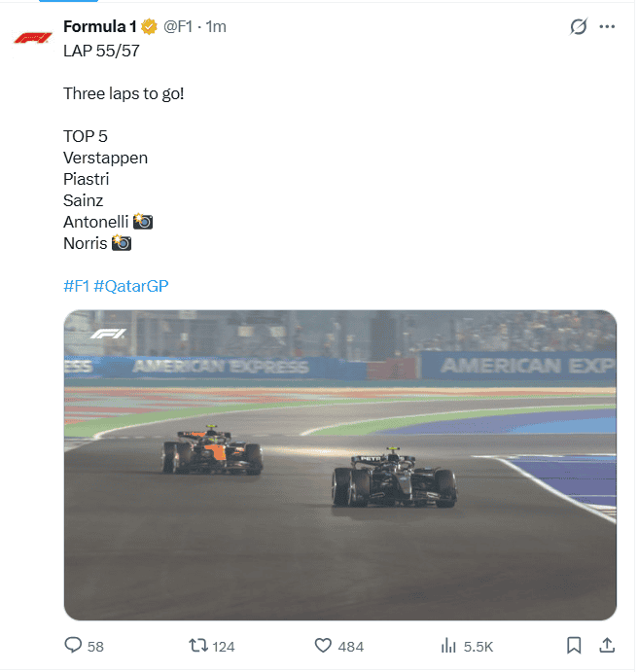Open the post via the 1m timestamp
638x672 pixels.
215,26
